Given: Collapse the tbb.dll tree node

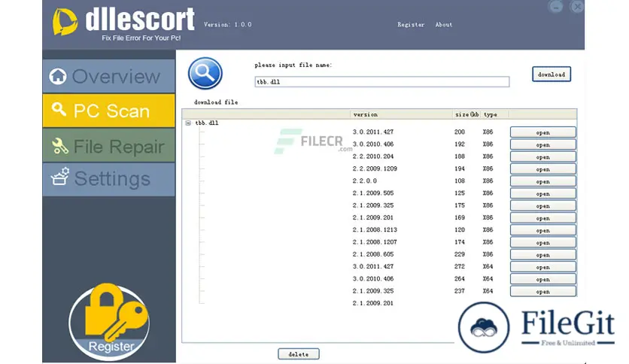Looking at the screenshot, I should (188, 123).
